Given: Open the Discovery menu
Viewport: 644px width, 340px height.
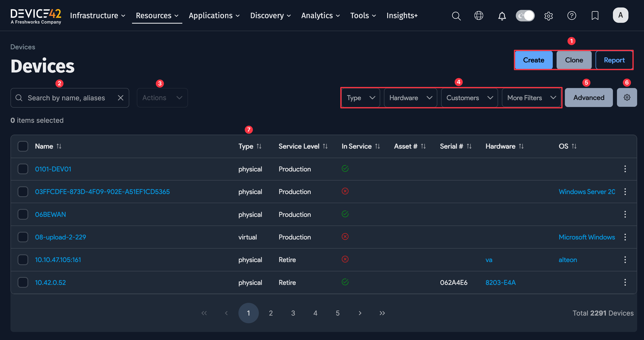Looking at the screenshot, I should coord(268,16).
